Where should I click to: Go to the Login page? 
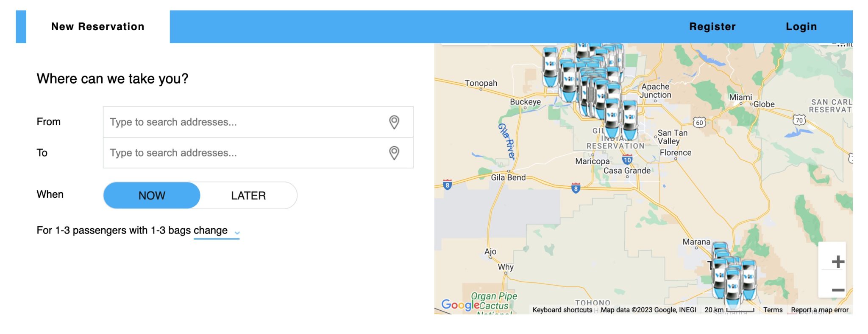click(x=801, y=27)
